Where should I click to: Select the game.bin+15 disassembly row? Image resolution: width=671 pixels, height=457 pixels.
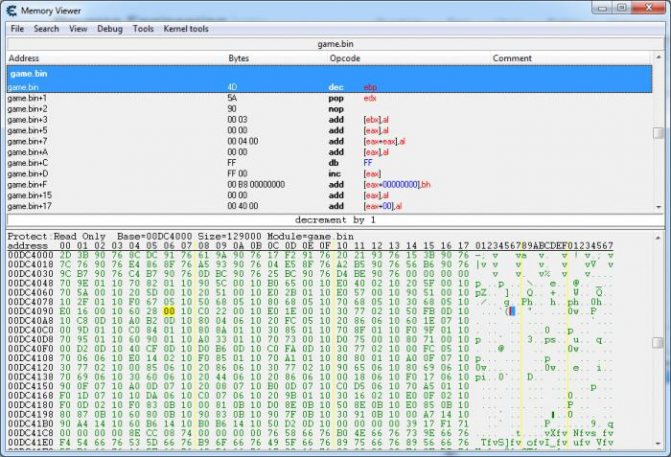point(330,196)
